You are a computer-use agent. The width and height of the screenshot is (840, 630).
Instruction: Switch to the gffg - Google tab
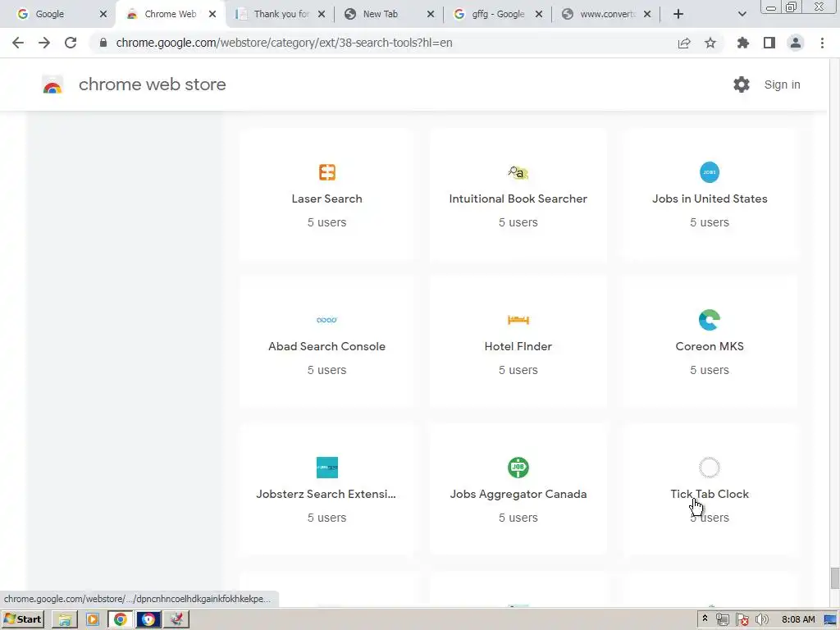[x=498, y=14]
